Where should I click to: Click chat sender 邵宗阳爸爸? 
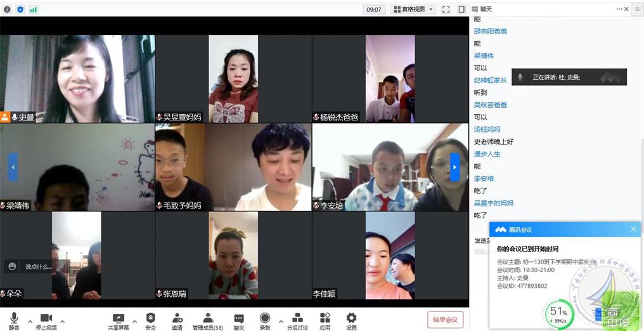click(x=491, y=31)
